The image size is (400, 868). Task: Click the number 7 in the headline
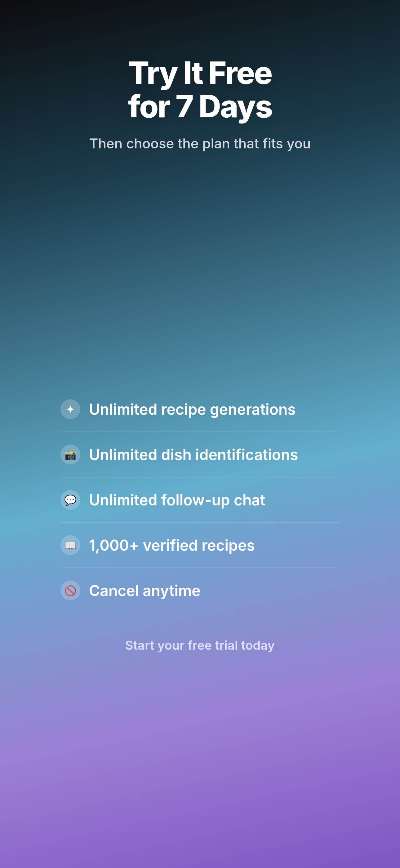[x=184, y=107]
